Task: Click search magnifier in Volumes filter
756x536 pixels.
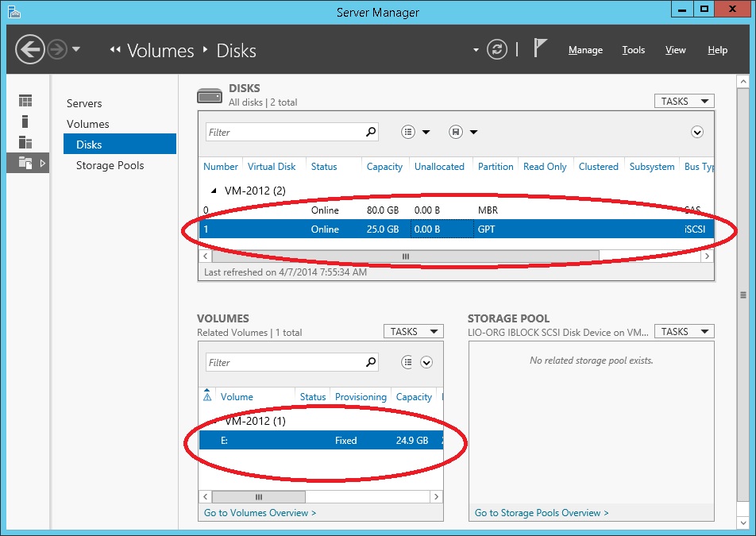Action: 371,362
